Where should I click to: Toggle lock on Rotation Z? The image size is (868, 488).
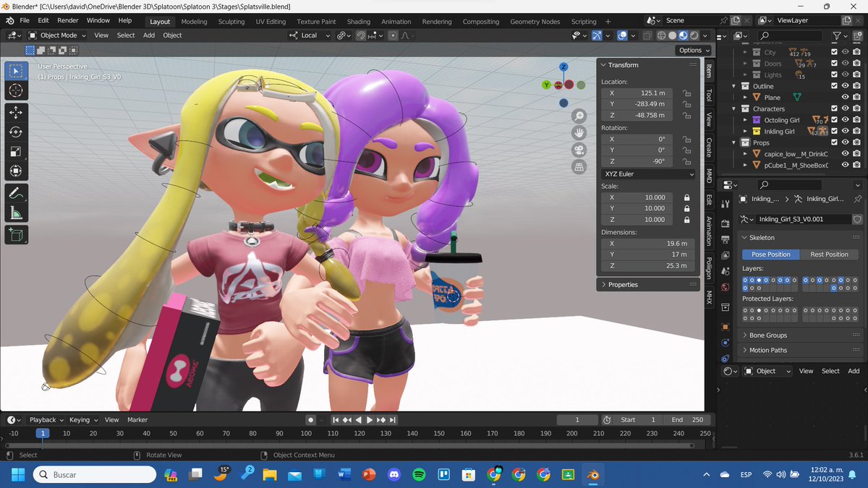(x=686, y=161)
